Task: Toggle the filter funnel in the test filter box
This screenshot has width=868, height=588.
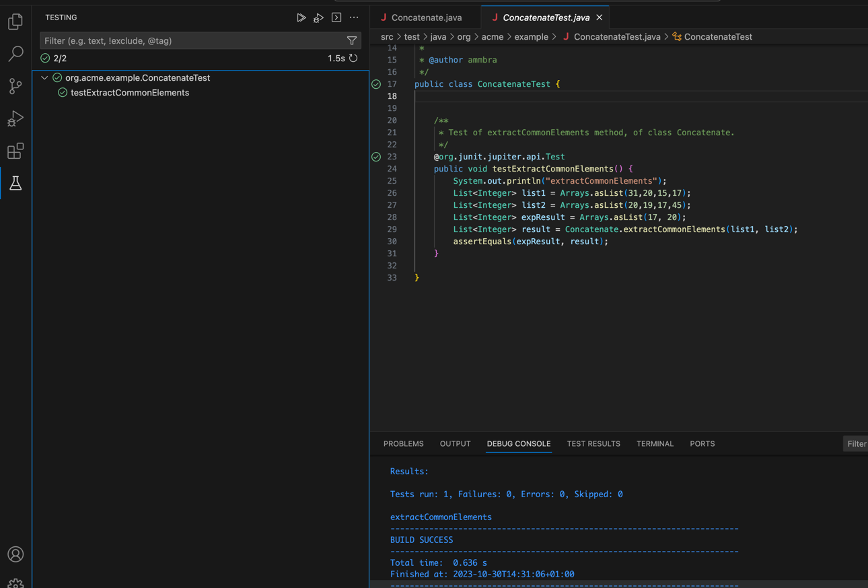Action: click(351, 40)
